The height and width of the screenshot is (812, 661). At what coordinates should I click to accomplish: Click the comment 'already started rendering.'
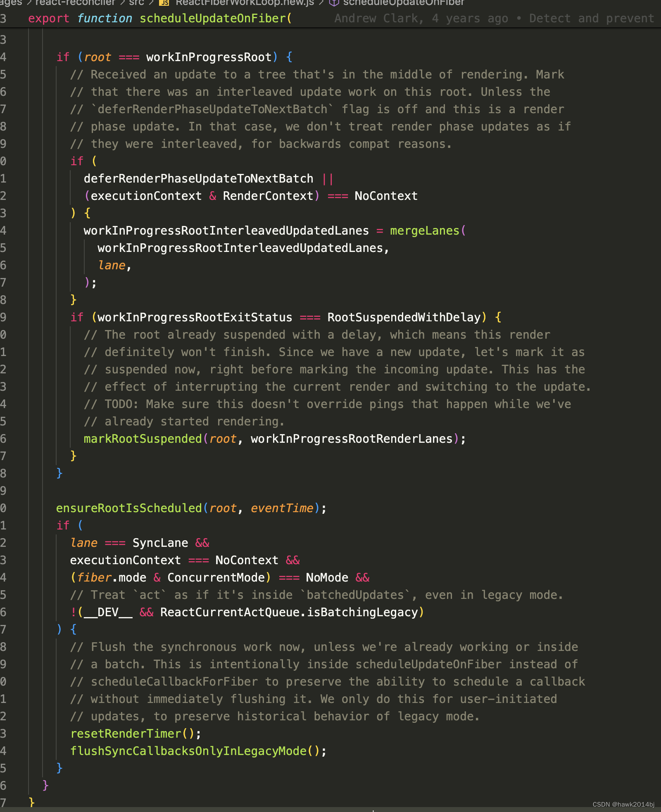click(x=184, y=421)
